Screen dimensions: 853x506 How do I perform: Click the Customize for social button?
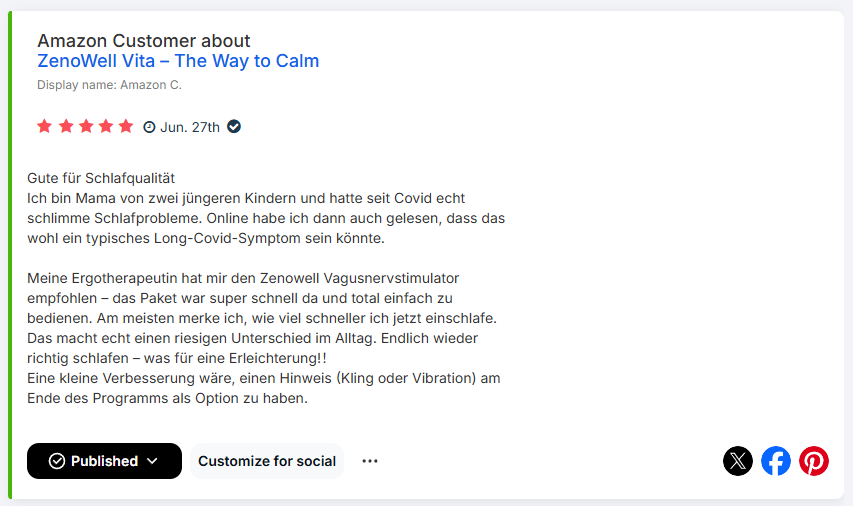pos(267,461)
